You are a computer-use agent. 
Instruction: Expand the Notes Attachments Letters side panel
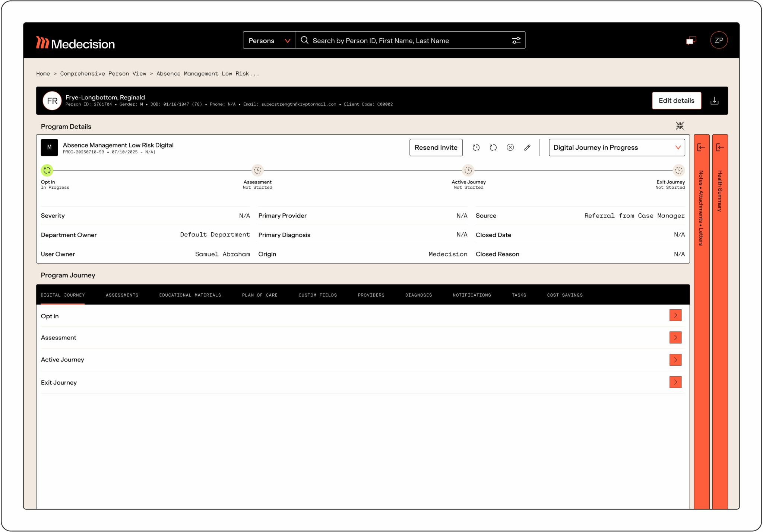click(701, 148)
